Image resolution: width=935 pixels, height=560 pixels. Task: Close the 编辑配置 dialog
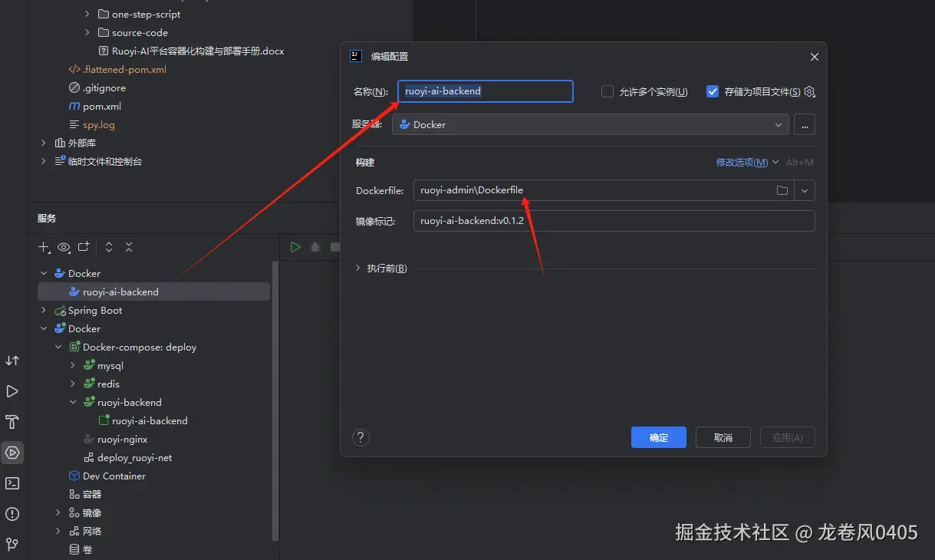click(815, 57)
